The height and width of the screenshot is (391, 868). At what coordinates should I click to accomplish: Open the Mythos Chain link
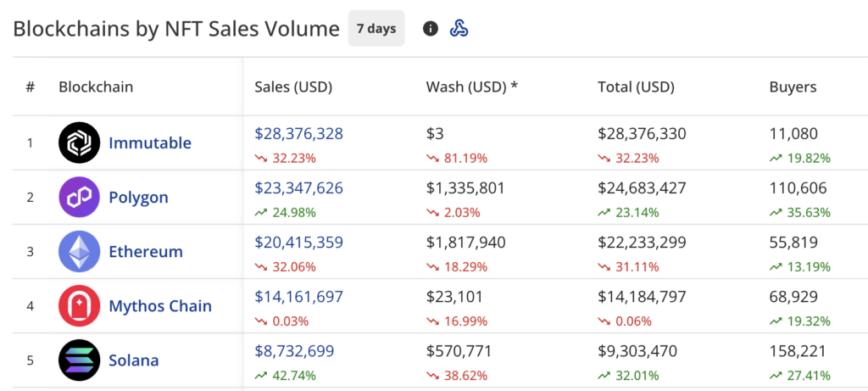tap(160, 306)
